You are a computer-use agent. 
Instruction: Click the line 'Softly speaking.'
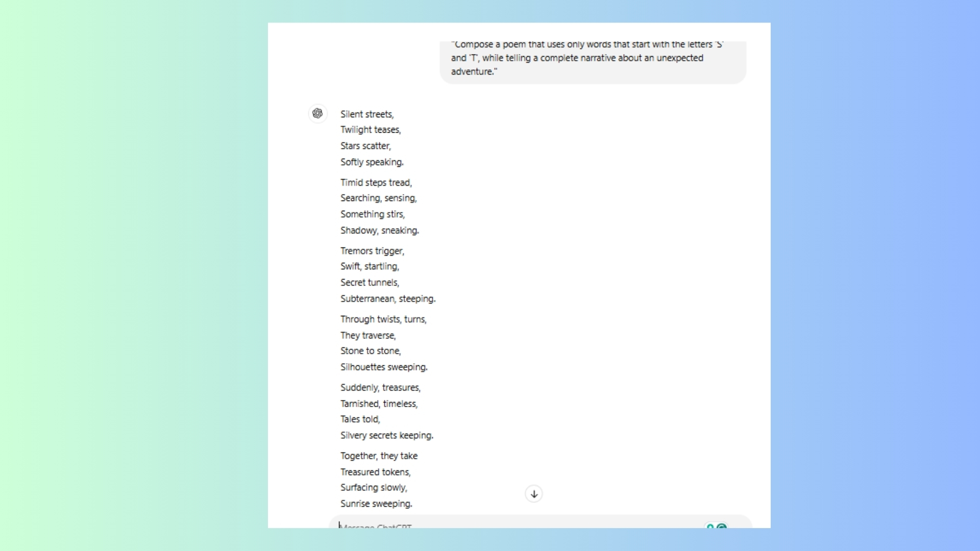pos(372,162)
